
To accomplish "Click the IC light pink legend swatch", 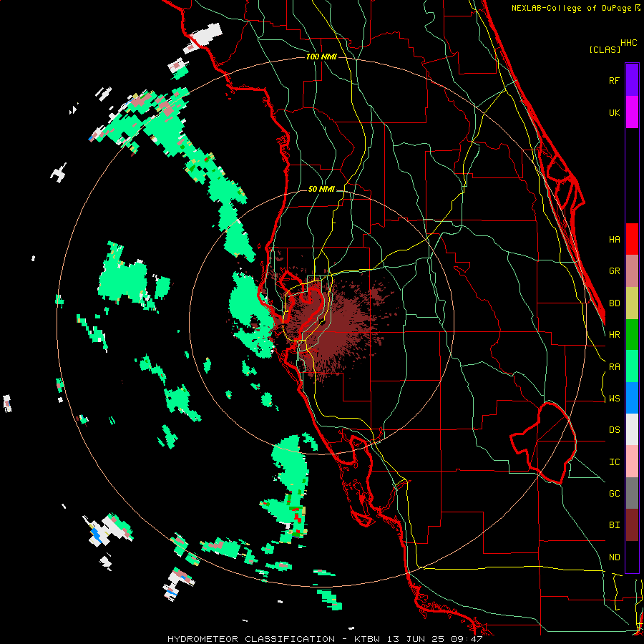I will tap(632, 462).
